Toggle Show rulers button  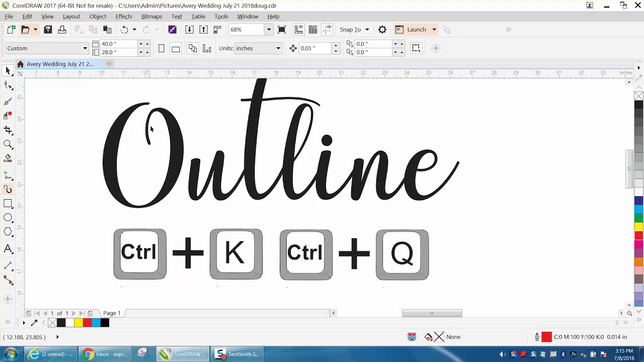click(299, 30)
